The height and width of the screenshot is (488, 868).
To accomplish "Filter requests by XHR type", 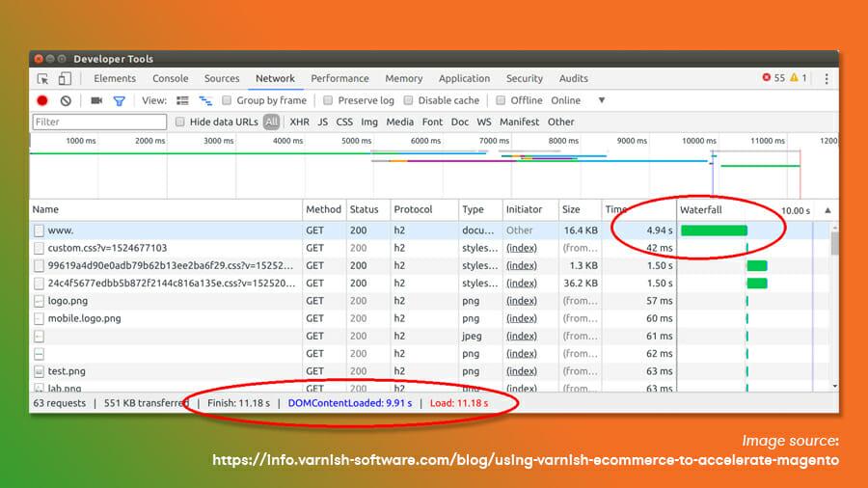I will click(299, 122).
